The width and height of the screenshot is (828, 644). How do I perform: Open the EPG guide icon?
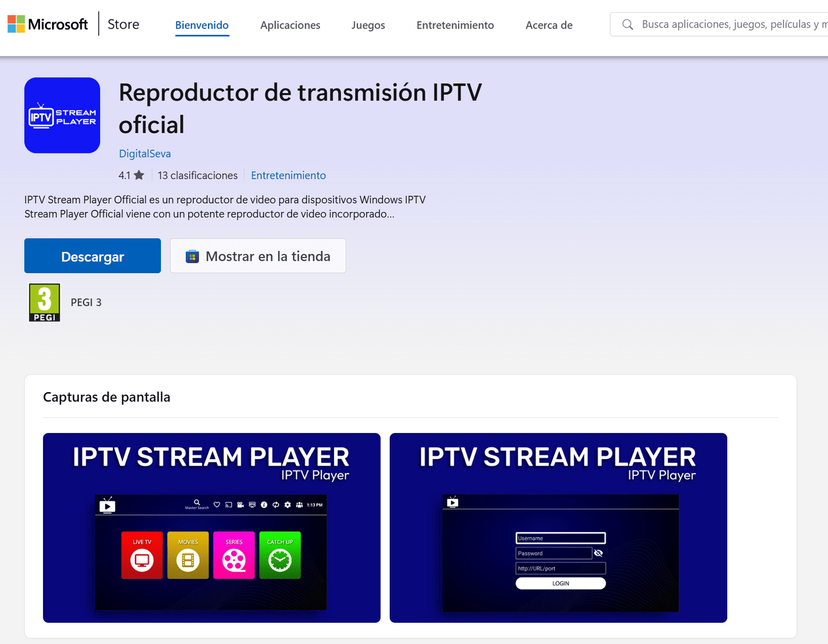click(253, 504)
